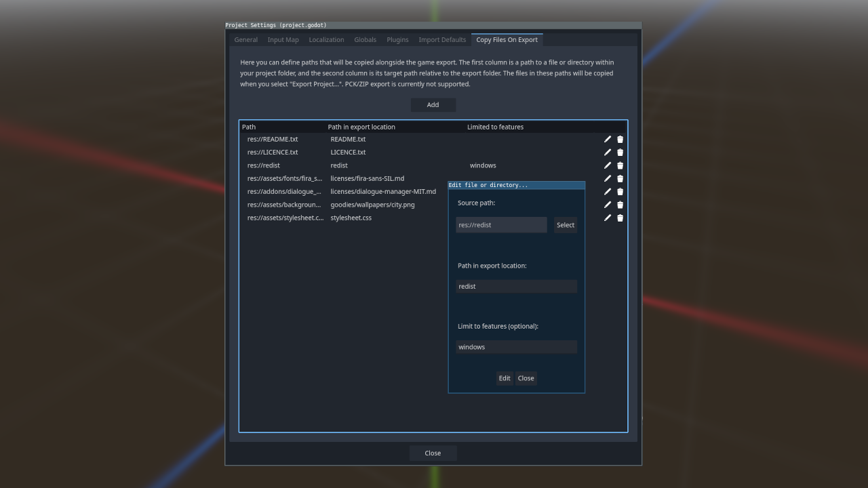Image resolution: width=868 pixels, height=488 pixels.
Task: Switch to the General tab
Action: (246, 40)
